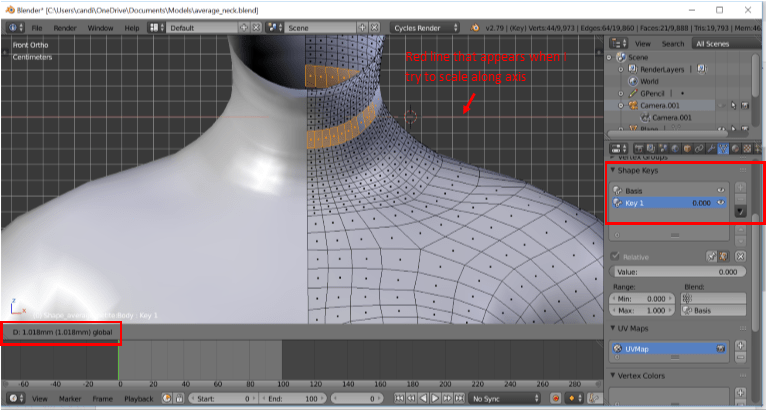This screenshot has width=767, height=411.
Task: Open the Object Data mesh tab icon
Action: 723,148
